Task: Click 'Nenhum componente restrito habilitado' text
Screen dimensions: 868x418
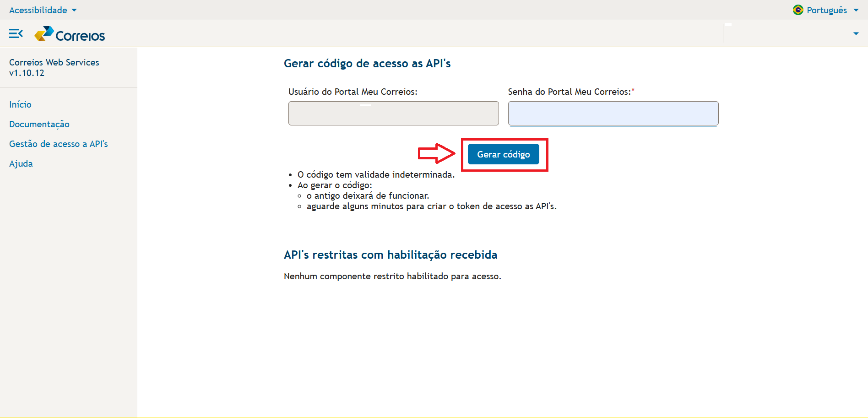Action: pos(392,276)
